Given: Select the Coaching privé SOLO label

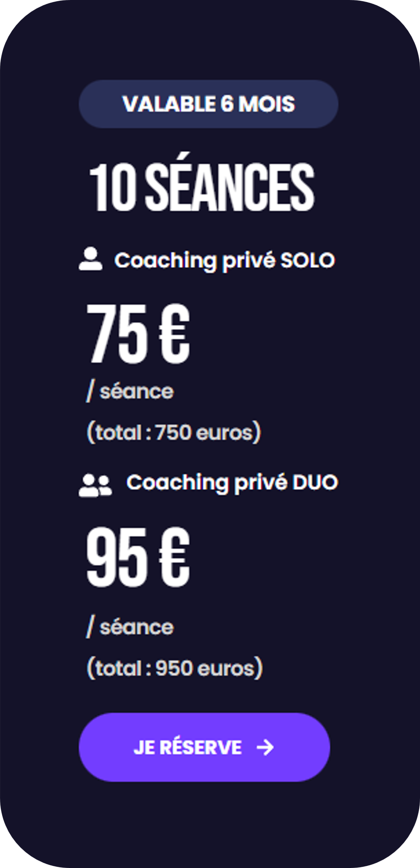Looking at the screenshot, I should click(224, 260).
